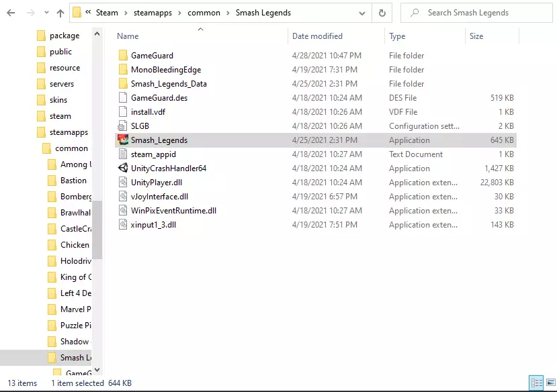Show hidden breadcrumb path chevrons

[88, 12]
